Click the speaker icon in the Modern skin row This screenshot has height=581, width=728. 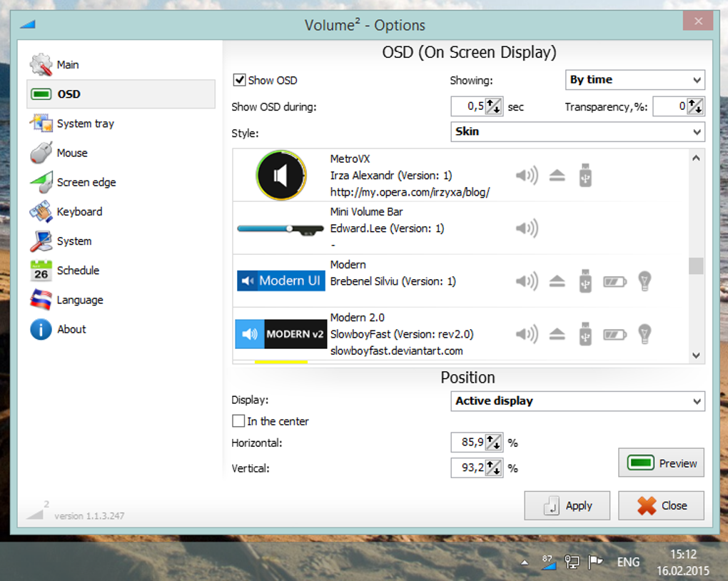pos(527,281)
